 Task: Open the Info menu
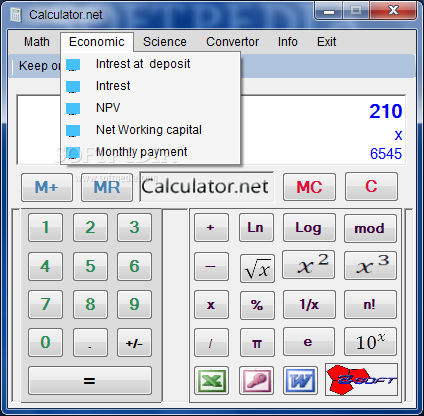click(x=288, y=42)
